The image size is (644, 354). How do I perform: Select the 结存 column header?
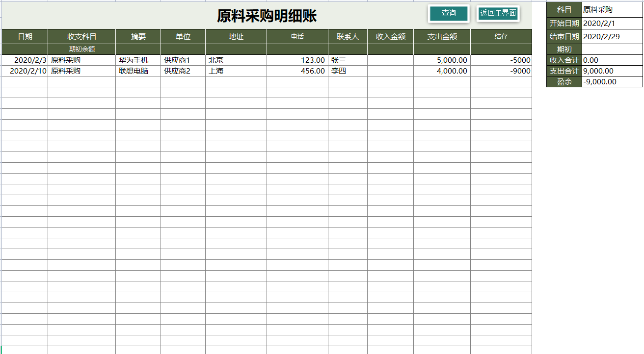501,36
